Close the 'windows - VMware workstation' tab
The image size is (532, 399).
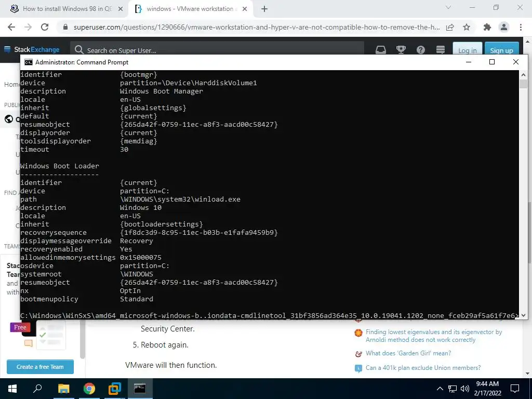(x=245, y=9)
